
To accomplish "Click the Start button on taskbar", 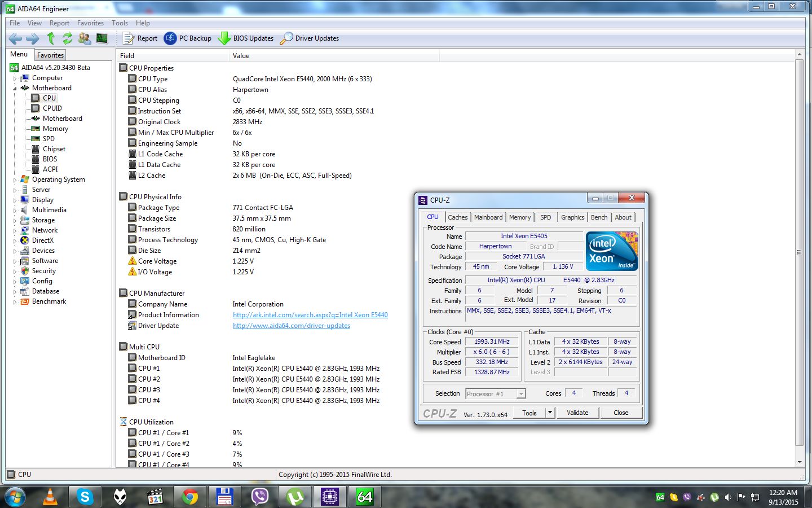I will click(x=15, y=497).
